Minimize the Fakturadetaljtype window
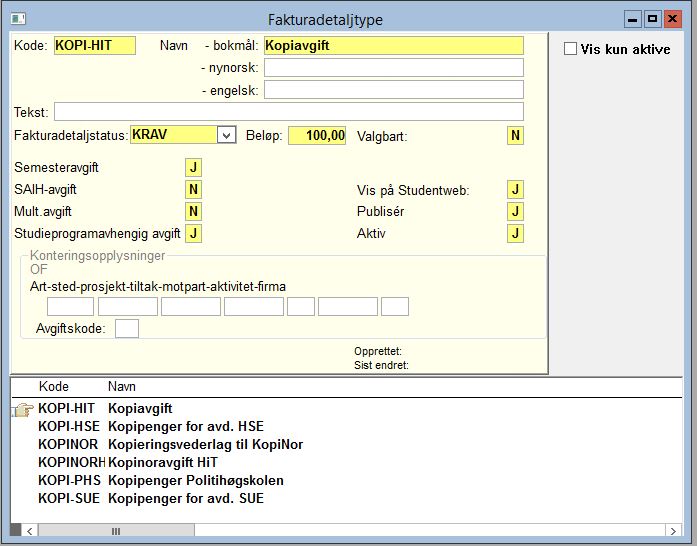The width and height of the screenshot is (697, 546). tap(632, 20)
